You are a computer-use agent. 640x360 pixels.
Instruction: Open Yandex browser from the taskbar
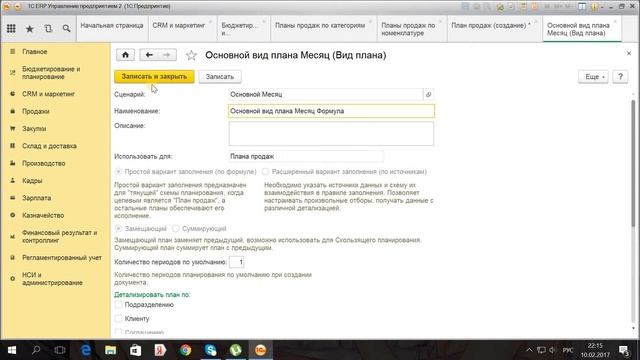tap(160, 350)
